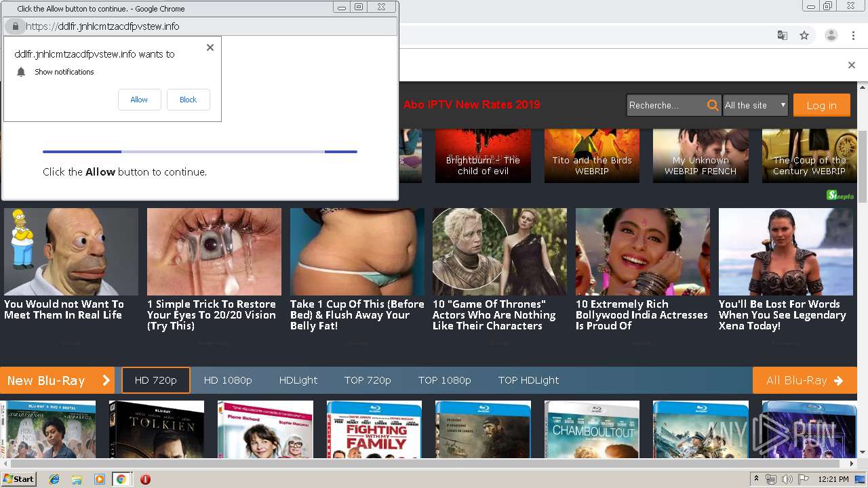
Task: Click the bell icon beside Show notifications
Action: (21, 72)
